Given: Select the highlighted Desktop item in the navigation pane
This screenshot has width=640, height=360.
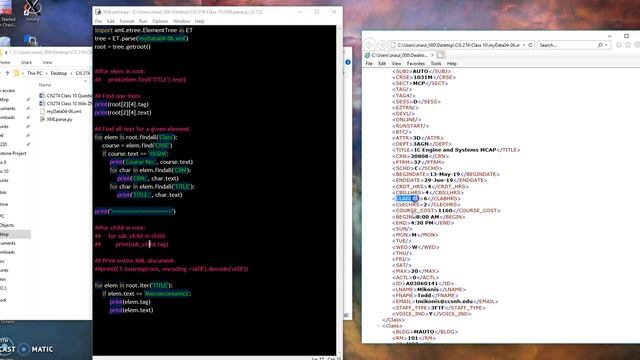Looking at the screenshot, I should click(x=15, y=234).
